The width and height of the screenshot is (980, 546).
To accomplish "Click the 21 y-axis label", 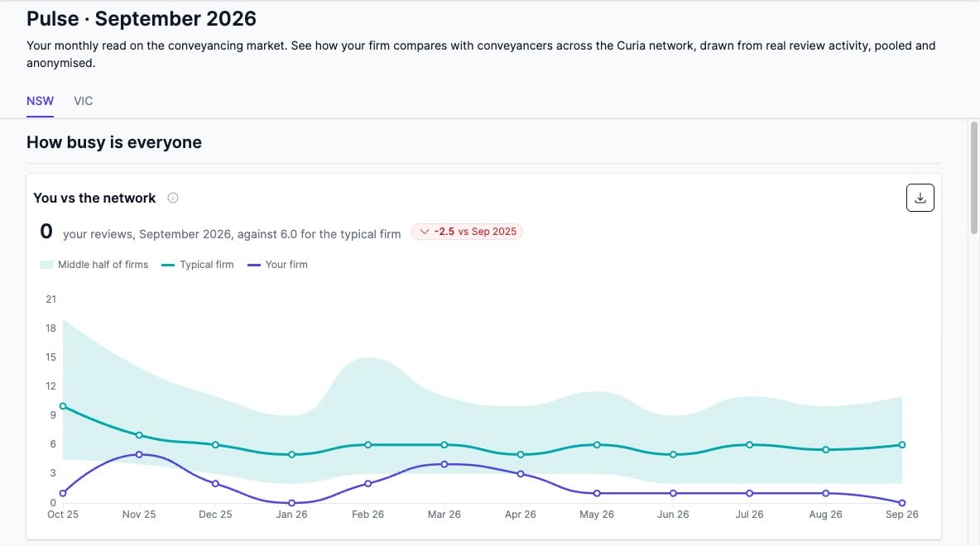I will click(50, 299).
